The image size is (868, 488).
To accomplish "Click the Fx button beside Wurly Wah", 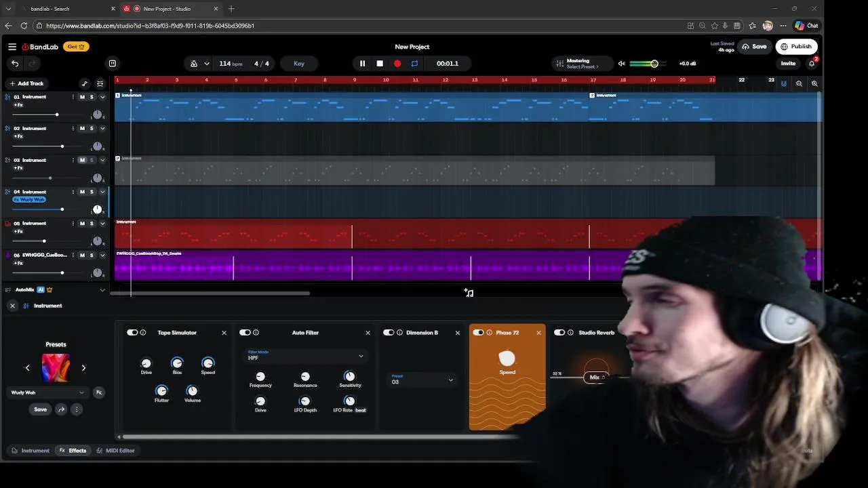I will click(99, 392).
